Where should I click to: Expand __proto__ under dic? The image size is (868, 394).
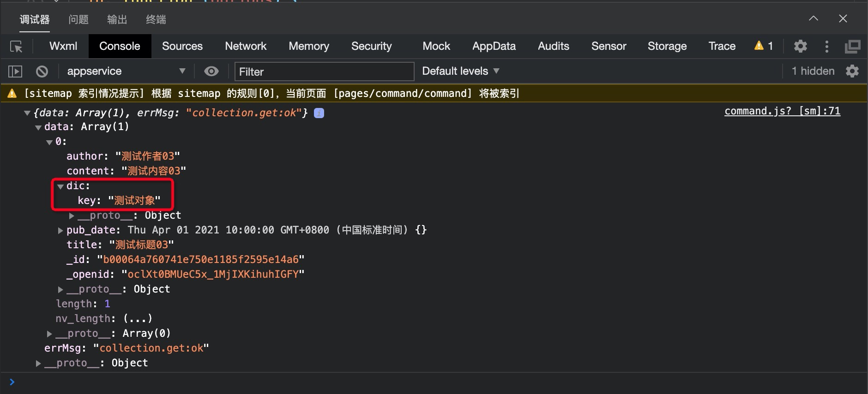pyautogui.click(x=72, y=215)
